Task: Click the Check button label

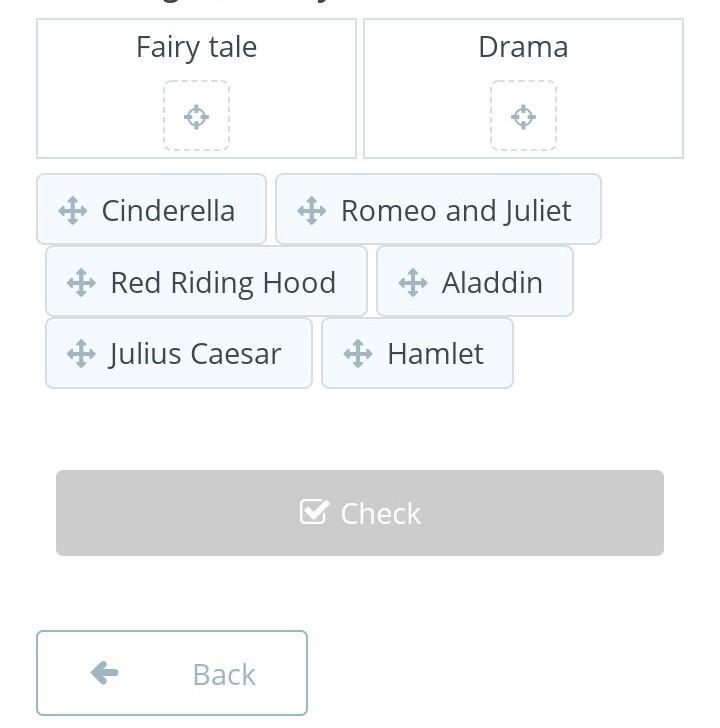Action: 381,514
